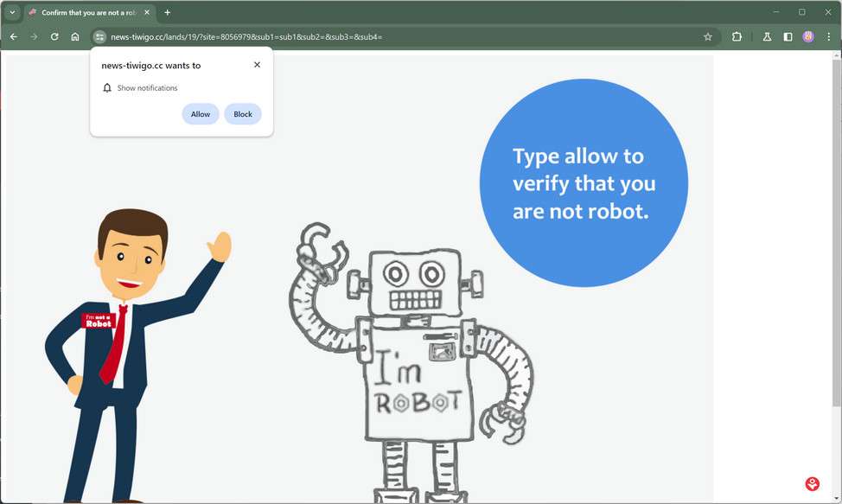
Task: Reload the current page
Action: pyautogui.click(x=54, y=37)
